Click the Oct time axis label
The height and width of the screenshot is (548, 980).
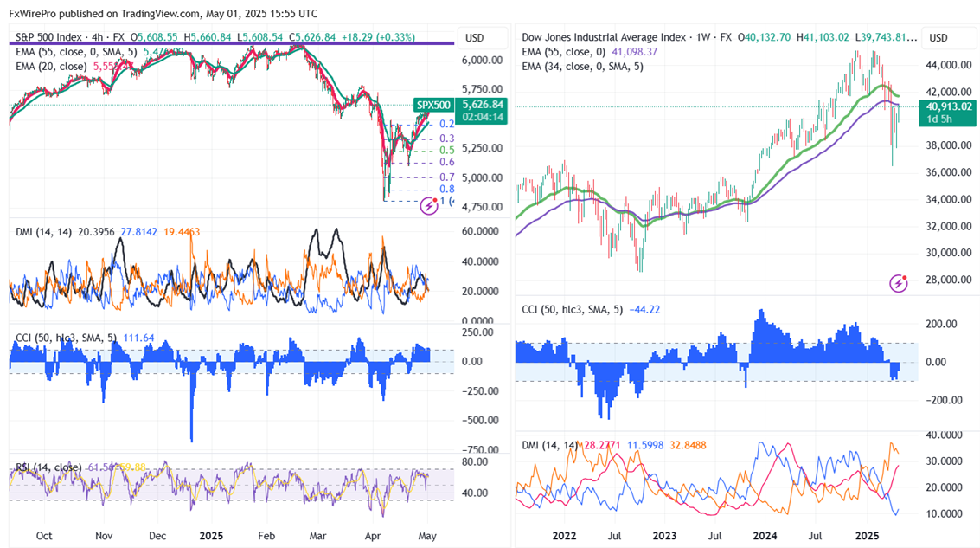click(44, 536)
